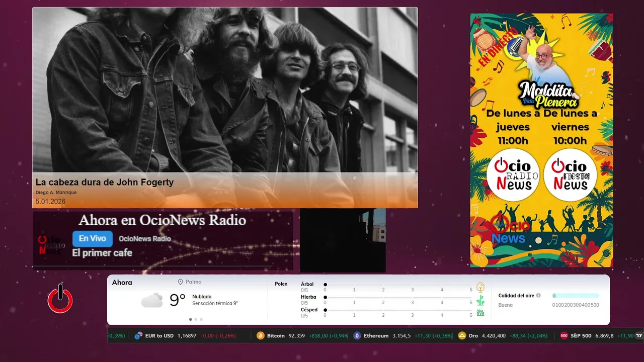
Task: Click the 'Polen' label
Action: pos(281,284)
